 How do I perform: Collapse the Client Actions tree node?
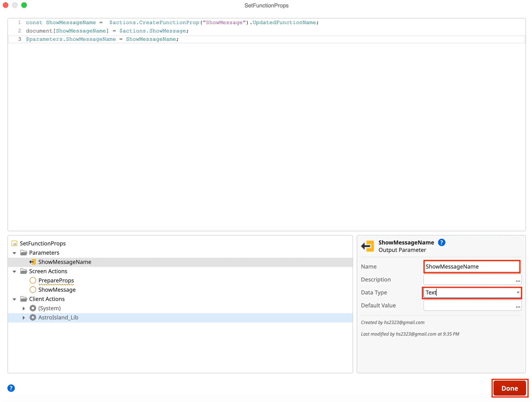click(x=14, y=299)
